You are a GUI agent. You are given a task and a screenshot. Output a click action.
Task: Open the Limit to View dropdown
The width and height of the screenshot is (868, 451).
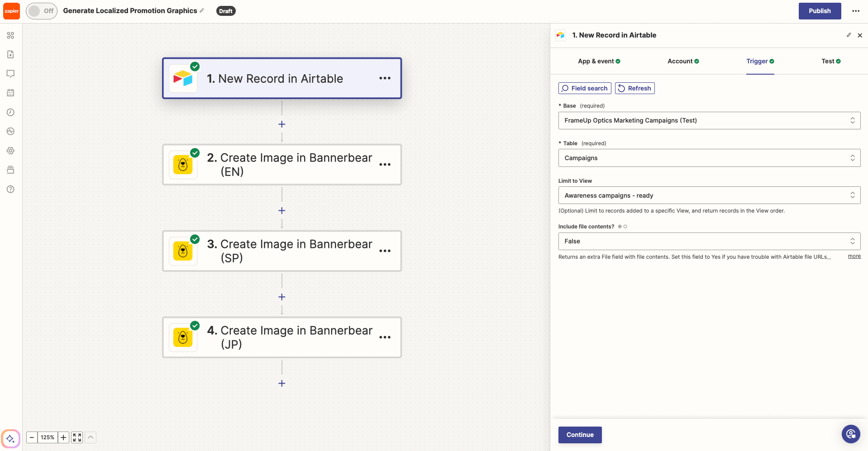coord(709,195)
